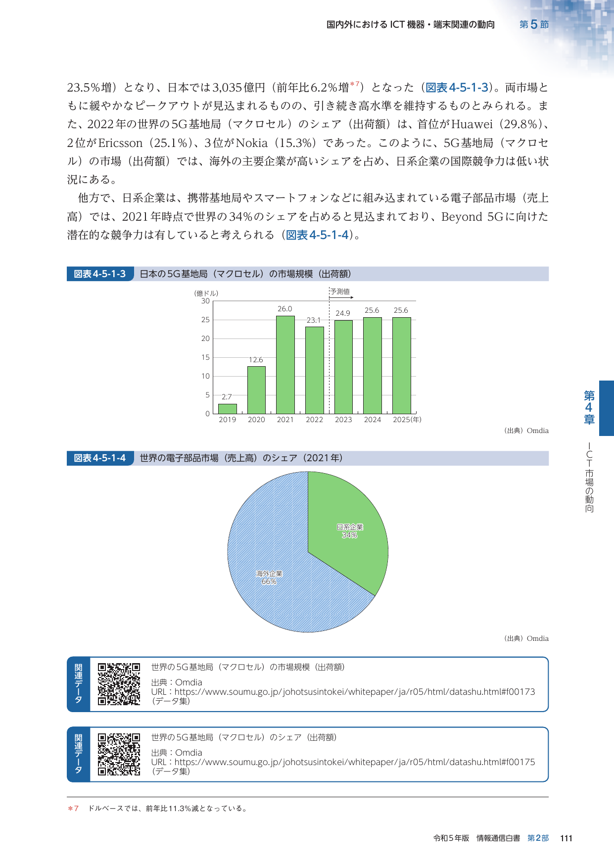Screen dimensions: 614x868
Task: Click the first 関連データ side label
Action: (x=79, y=684)
